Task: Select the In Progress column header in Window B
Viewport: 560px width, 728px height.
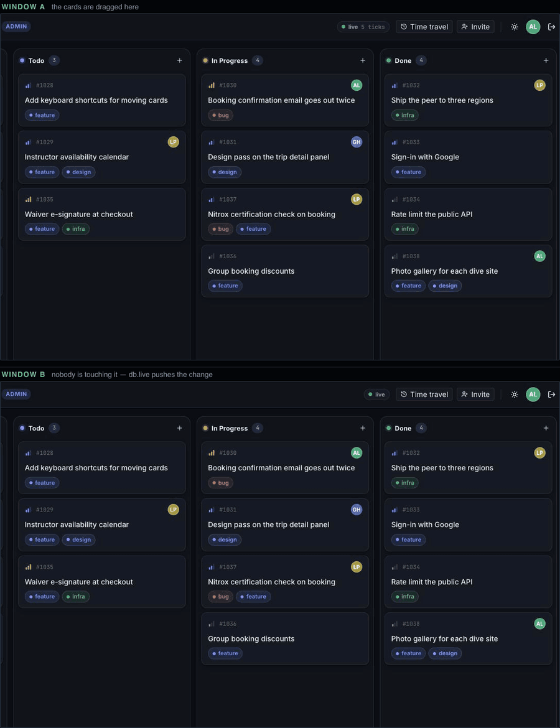Action: pos(230,429)
